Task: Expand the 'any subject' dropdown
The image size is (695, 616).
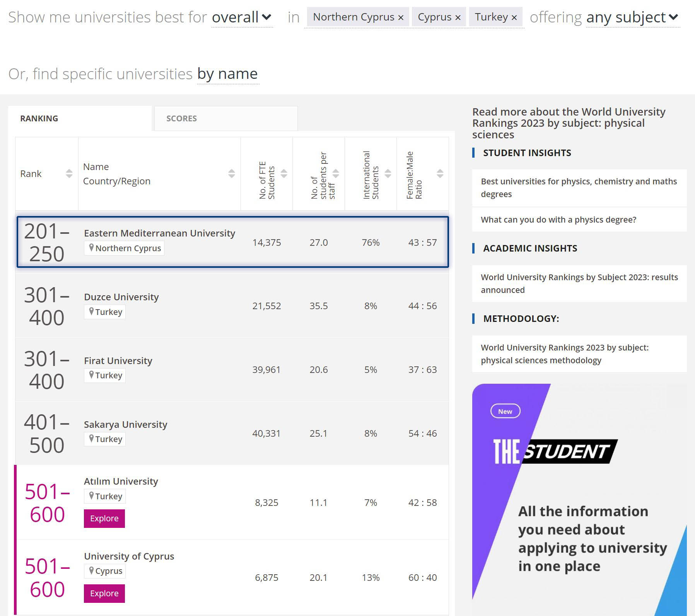Action: [632, 17]
